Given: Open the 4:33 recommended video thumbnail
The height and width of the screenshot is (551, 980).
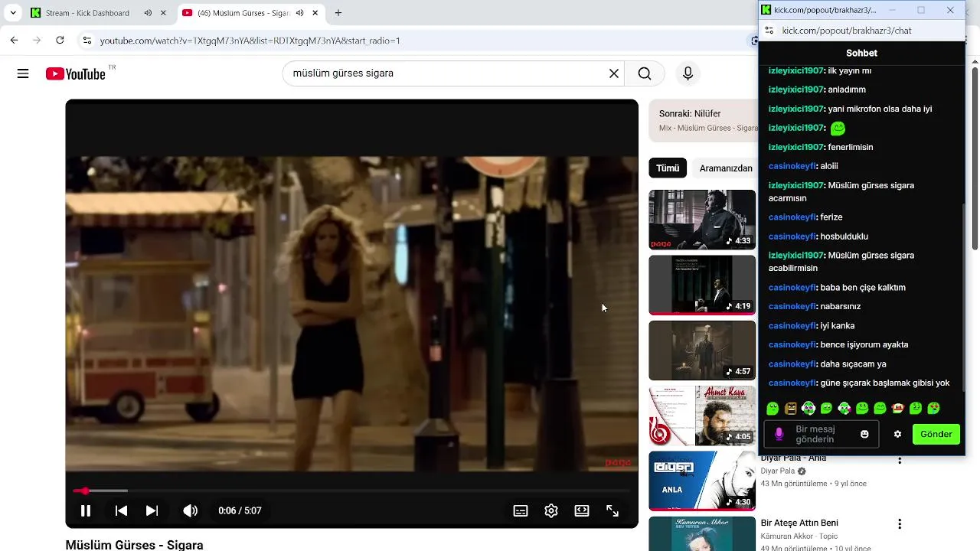Looking at the screenshot, I should tap(702, 220).
